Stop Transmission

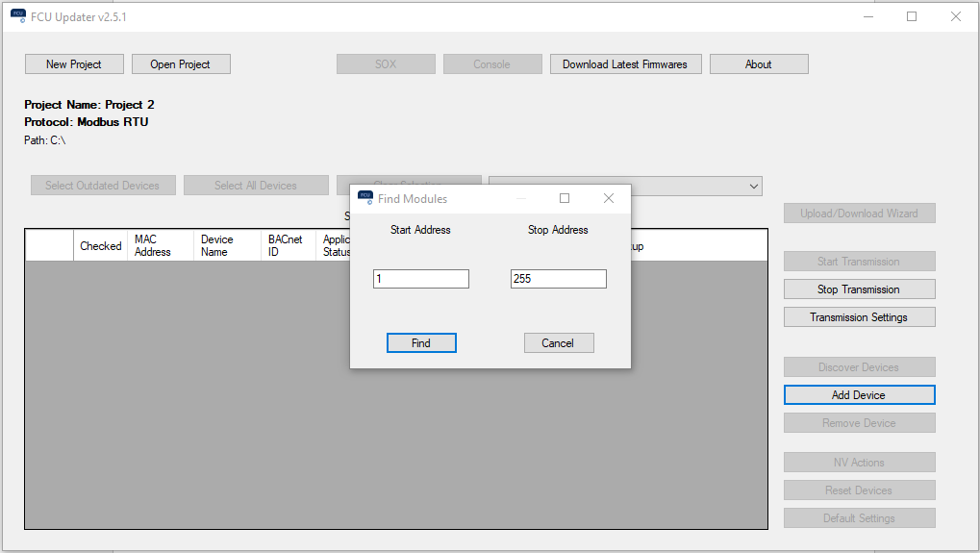tap(859, 289)
